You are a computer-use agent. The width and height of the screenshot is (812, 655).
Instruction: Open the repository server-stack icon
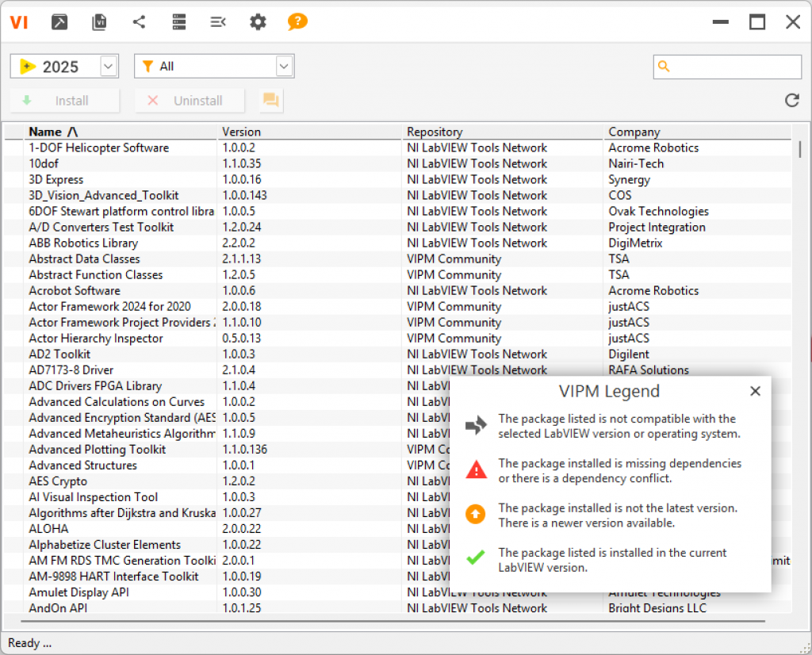(179, 21)
